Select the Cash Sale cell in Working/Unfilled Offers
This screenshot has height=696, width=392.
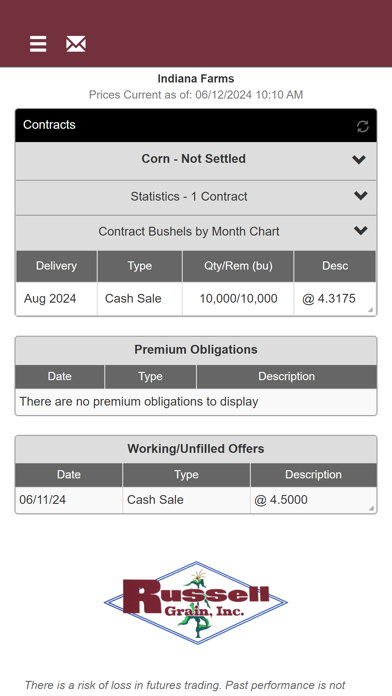(x=186, y=500)
